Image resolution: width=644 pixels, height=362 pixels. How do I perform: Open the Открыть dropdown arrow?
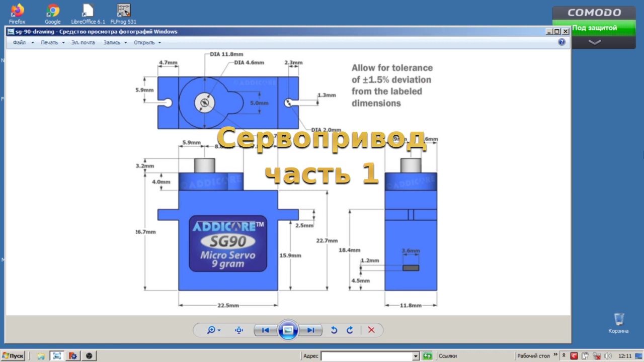coord(159,43)
